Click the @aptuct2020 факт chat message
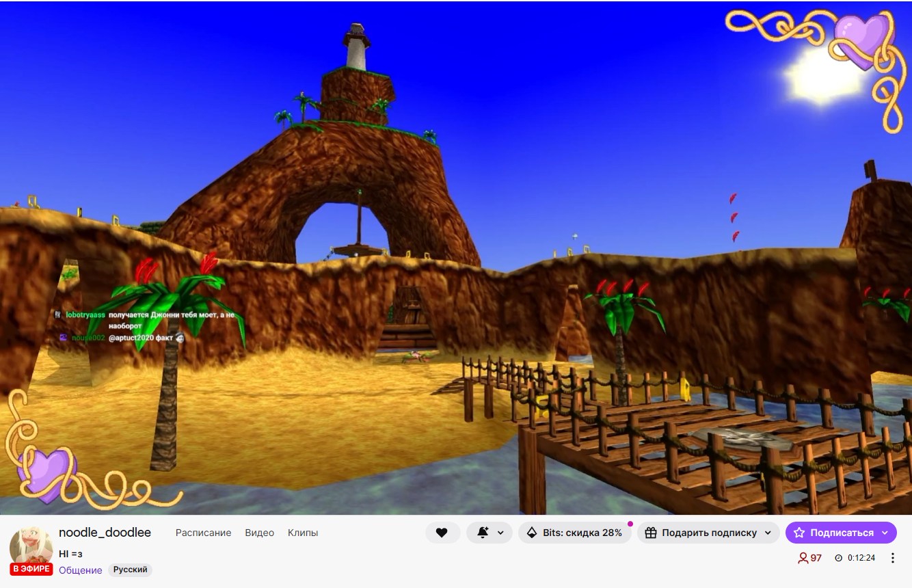912x588 pixels. [x=141, y=338]
